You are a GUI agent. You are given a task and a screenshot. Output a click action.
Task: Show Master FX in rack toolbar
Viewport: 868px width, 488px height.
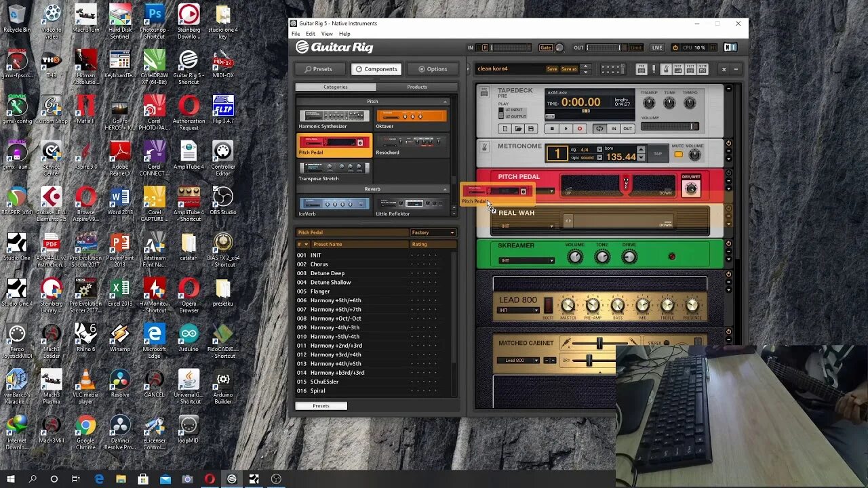pos(703,68)
